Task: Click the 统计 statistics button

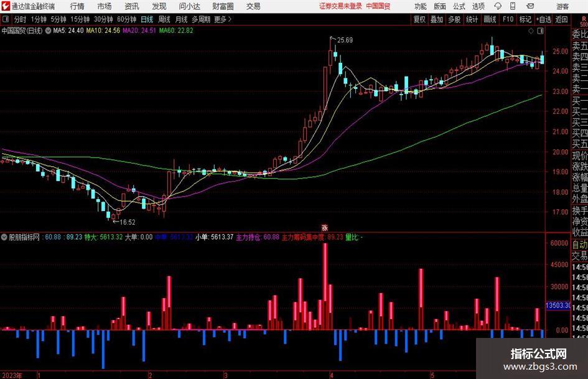Action: (472, 19)
